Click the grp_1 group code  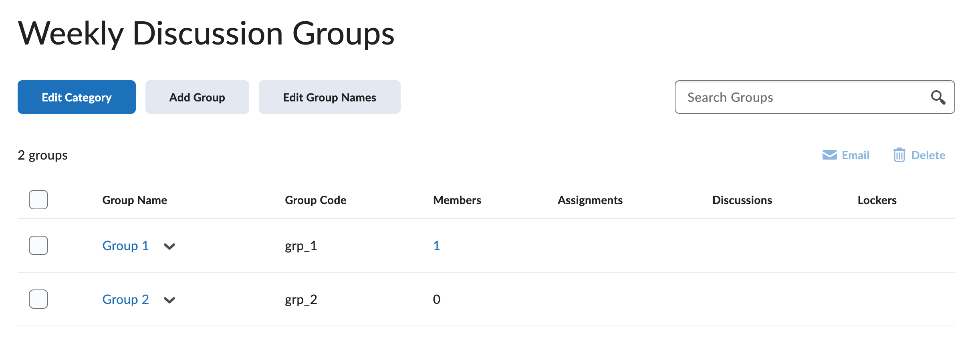[x=301, y=246]
